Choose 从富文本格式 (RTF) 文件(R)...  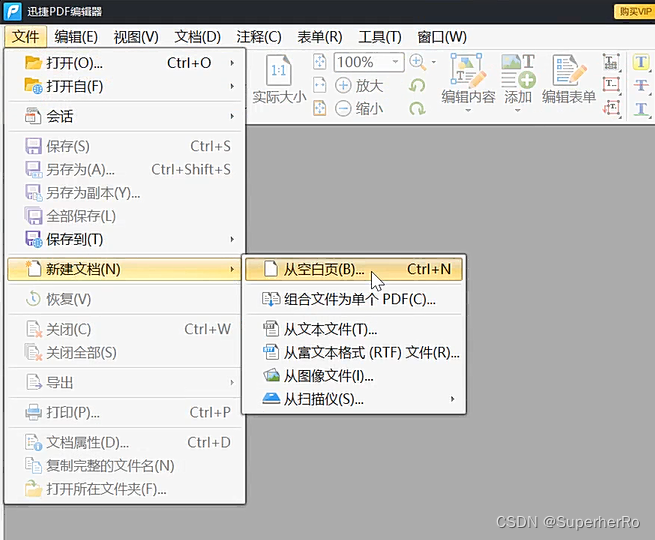tap(353, 352)
